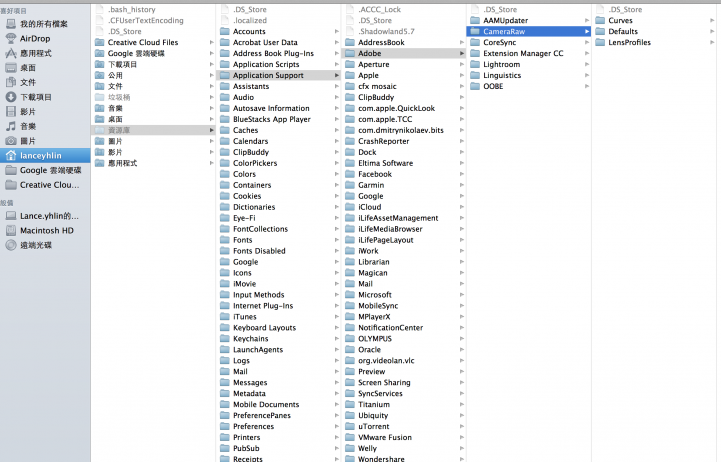Expand the Application Support row arrow

point(337,75)
